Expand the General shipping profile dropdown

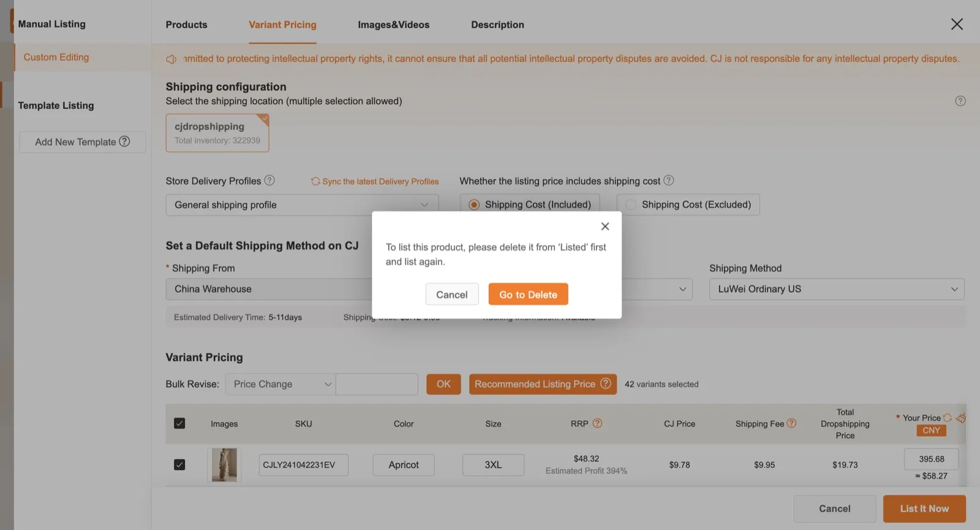pyautogui.click(x=302, y=205)
